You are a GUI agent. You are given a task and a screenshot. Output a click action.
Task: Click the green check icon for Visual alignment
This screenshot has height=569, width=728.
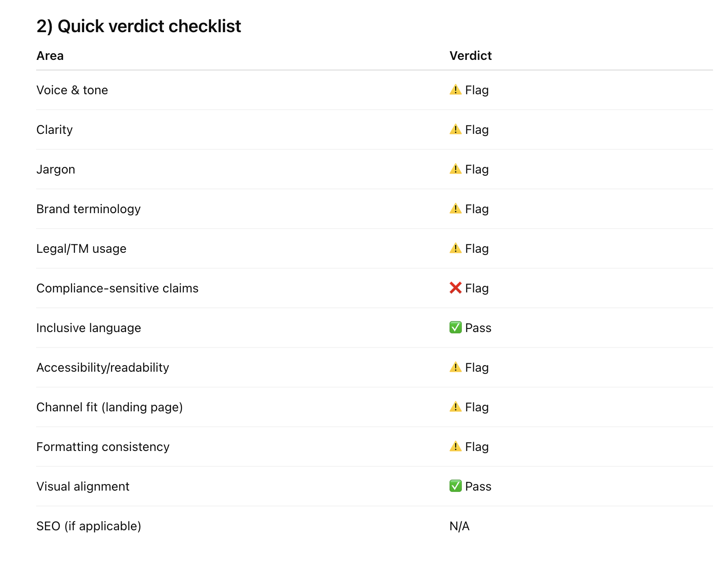tap(455, 486)
